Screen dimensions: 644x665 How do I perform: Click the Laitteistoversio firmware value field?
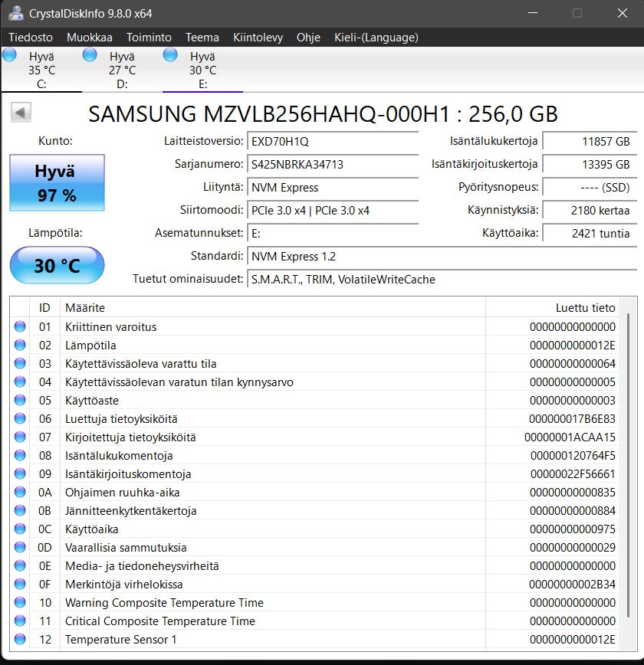333,142
